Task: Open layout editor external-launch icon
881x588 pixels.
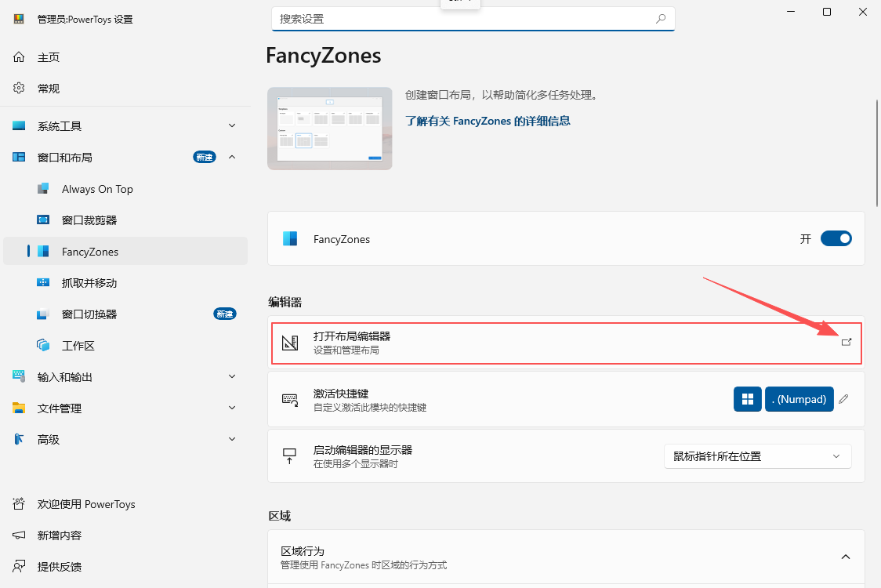Action: coord(847,343)
